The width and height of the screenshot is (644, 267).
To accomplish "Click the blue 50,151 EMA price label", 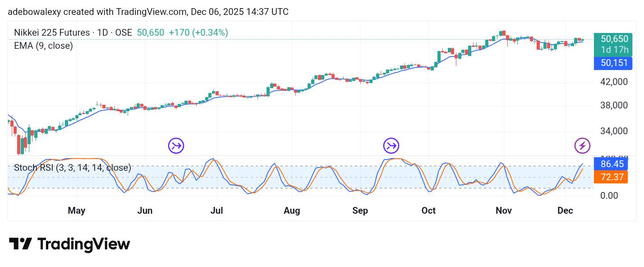I will 613,63.
